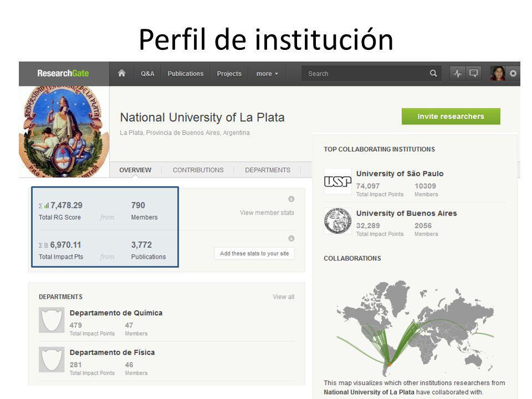Open the Publications menu item
This screenshot has width=532, height=399.
[186, 74]
